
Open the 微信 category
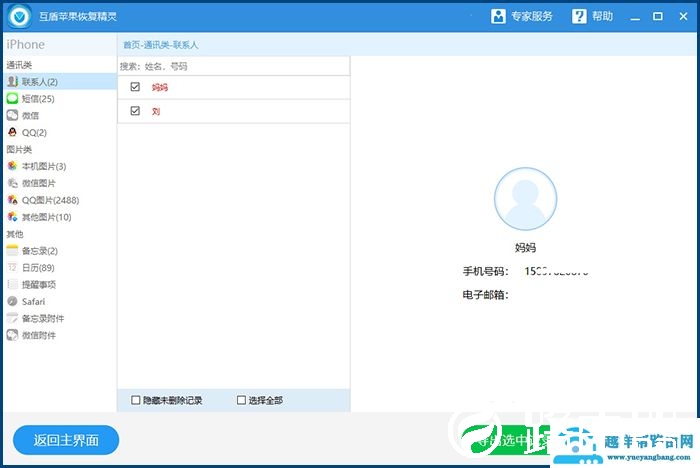(30, 116)
